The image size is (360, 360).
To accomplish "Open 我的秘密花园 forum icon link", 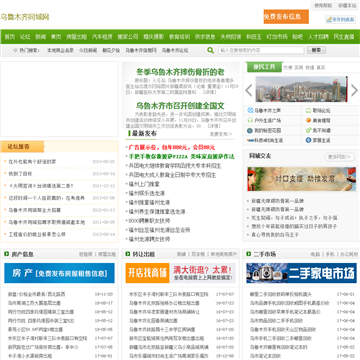I will [264, 130].
